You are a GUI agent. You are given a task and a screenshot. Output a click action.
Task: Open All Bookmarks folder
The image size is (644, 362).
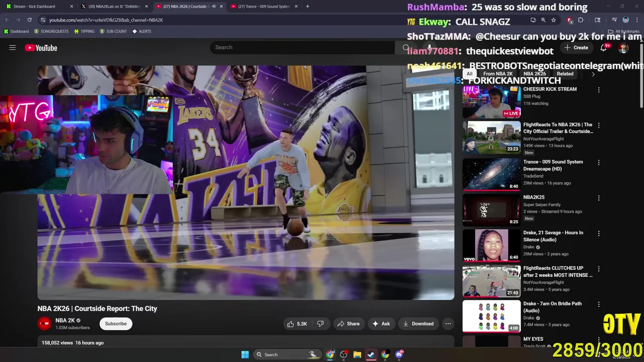point(625,31)
